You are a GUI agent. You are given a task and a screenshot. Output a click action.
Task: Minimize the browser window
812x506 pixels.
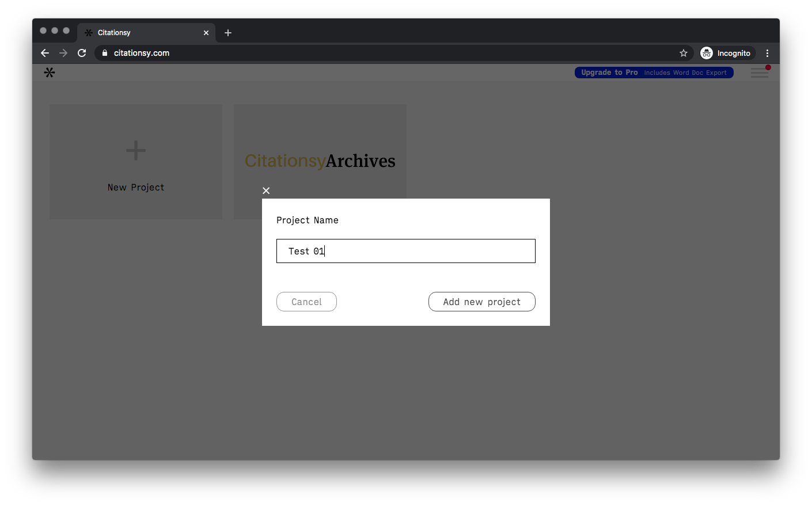[x=55, y=31]
